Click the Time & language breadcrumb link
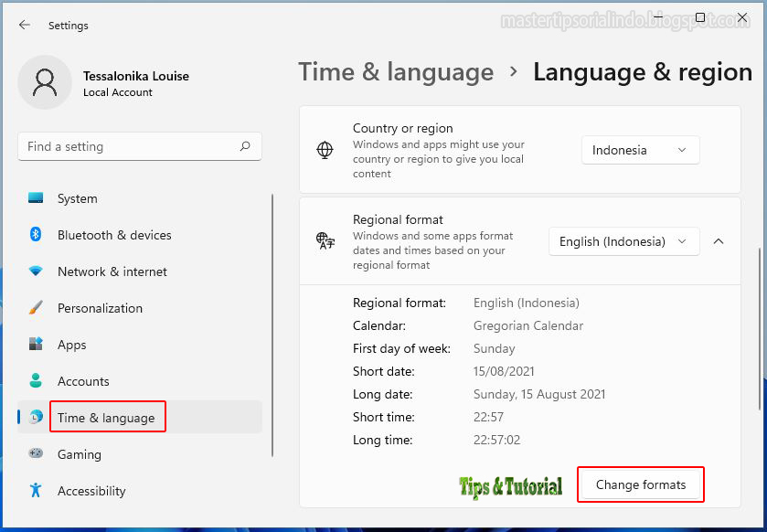The height and width of the screenshot is (532, 767). point(396,72)
